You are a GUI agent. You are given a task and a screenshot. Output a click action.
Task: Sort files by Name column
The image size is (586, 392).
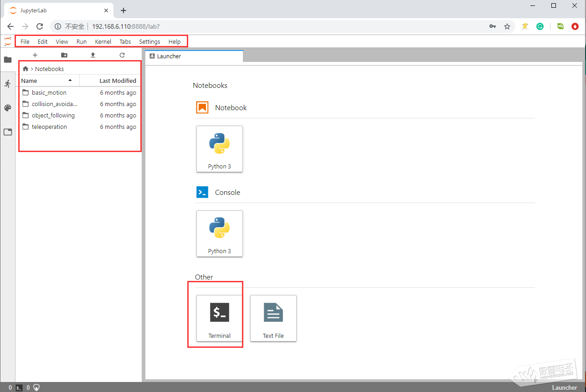(x=46, y=81)
